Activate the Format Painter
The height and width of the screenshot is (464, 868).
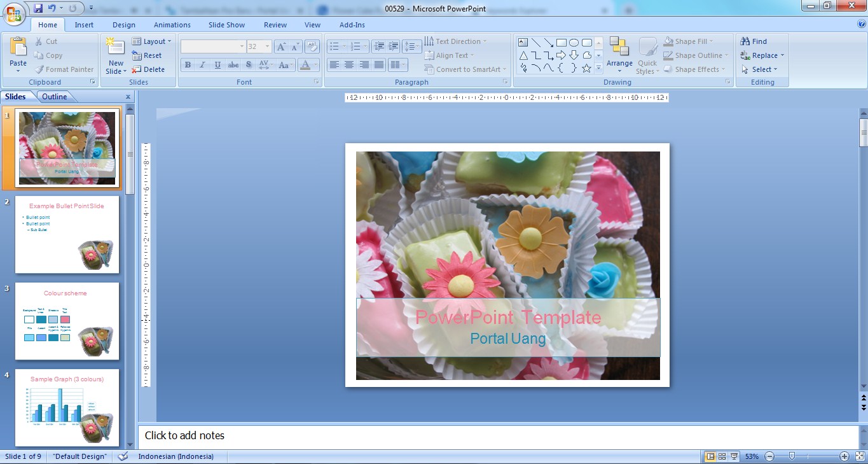[x=64, y=69]
